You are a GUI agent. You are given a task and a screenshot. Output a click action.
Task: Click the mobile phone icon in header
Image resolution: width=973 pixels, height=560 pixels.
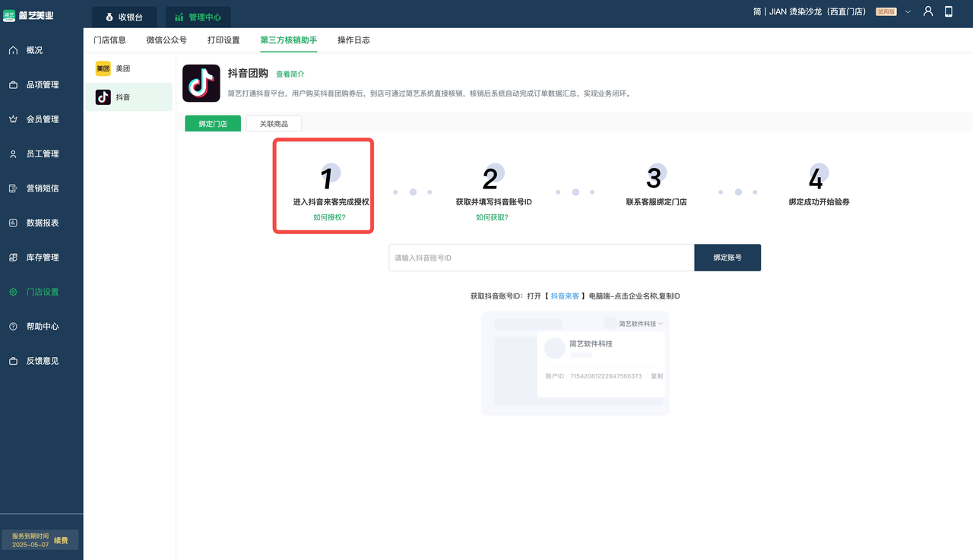pos(949,11)
